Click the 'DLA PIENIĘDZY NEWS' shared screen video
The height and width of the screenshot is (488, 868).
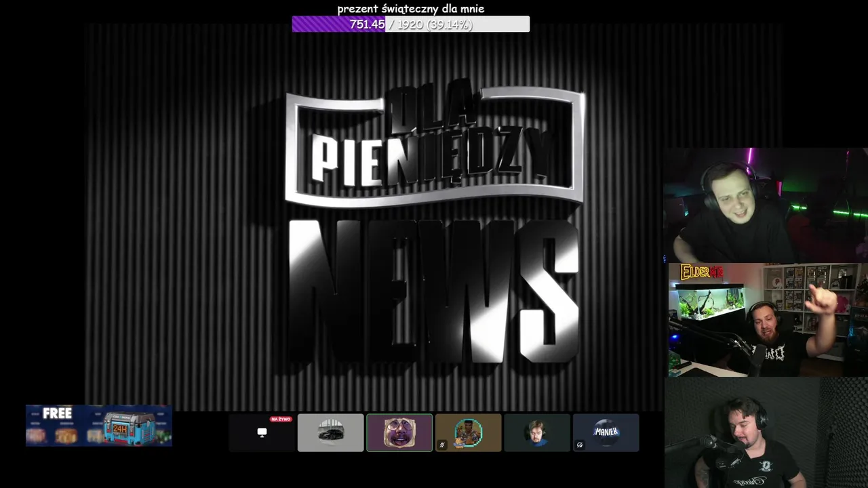point(434,217)
